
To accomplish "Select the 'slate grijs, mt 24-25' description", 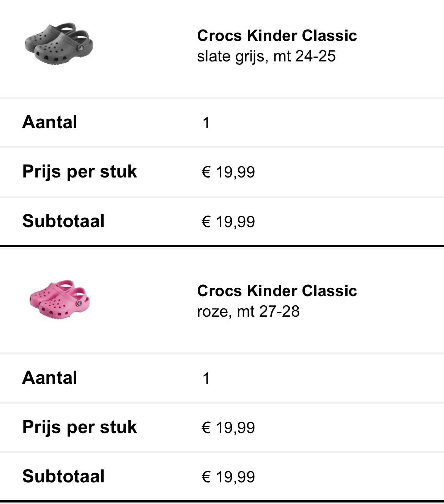I will [266, 57].
